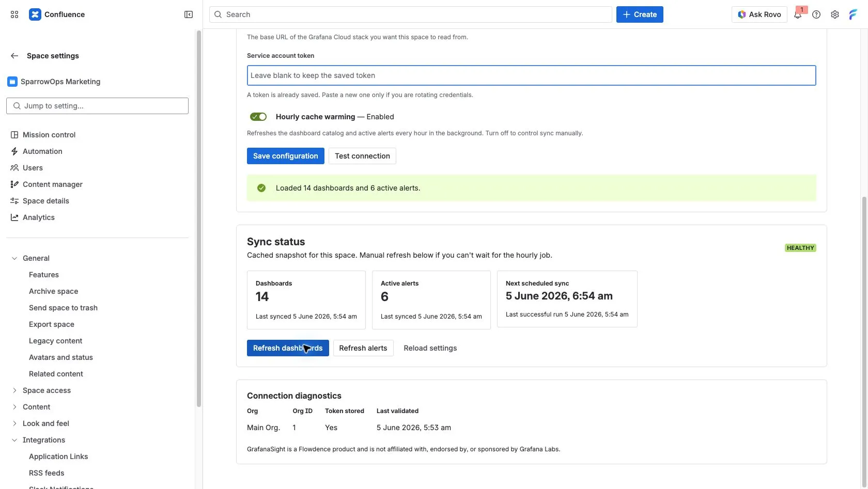
Task: Select Features under General
Action: [x=44, y=275]
